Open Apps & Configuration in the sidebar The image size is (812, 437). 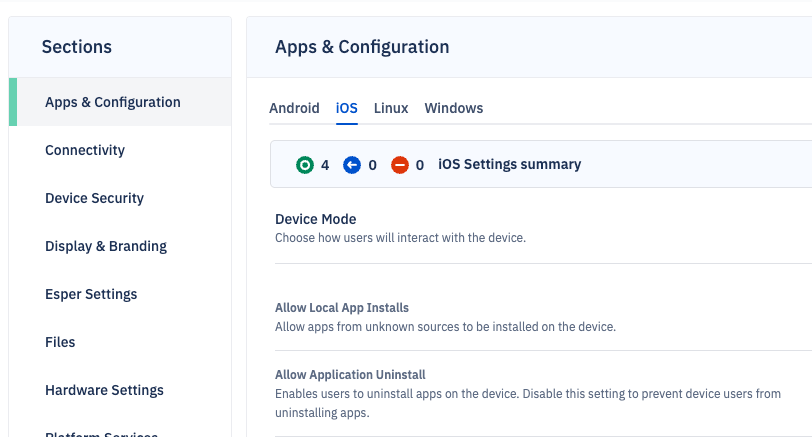[113, 102]
